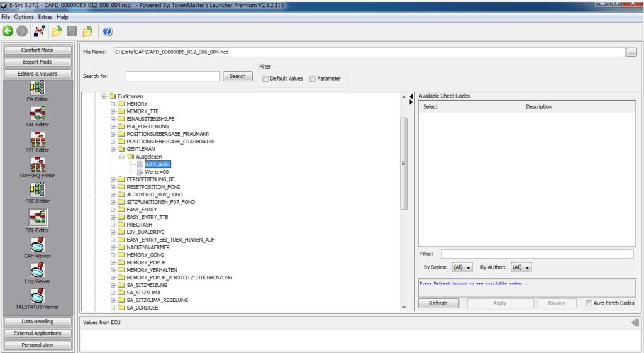Click the Search for text field
This screenshot has width=644, height=353.
173,76
